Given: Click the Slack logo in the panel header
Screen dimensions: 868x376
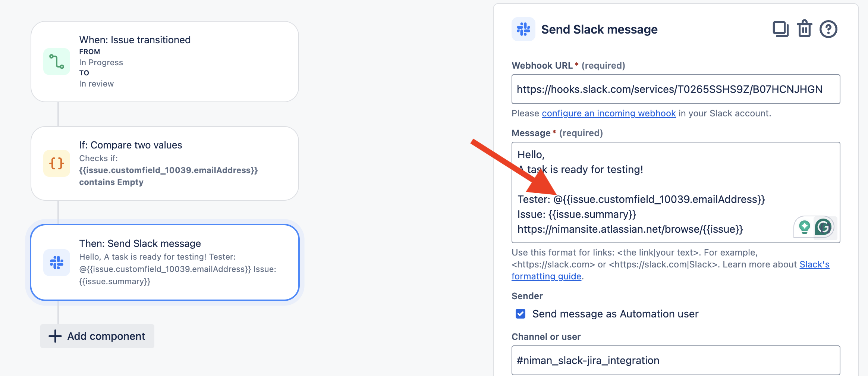Looking at the screenshot, I should pos(523,29).
